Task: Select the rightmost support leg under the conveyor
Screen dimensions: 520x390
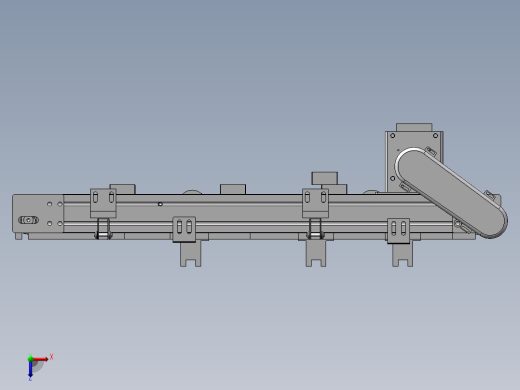Action: tap(402, 255)
